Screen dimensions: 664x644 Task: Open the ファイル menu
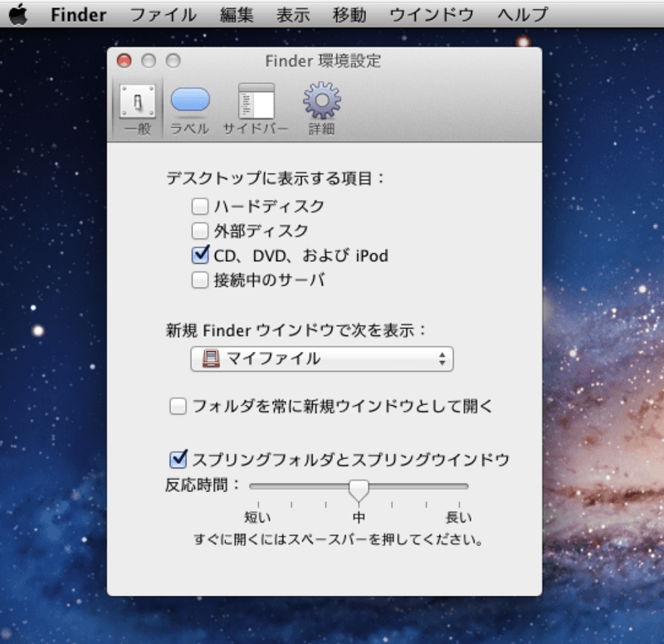click(163, 15)
